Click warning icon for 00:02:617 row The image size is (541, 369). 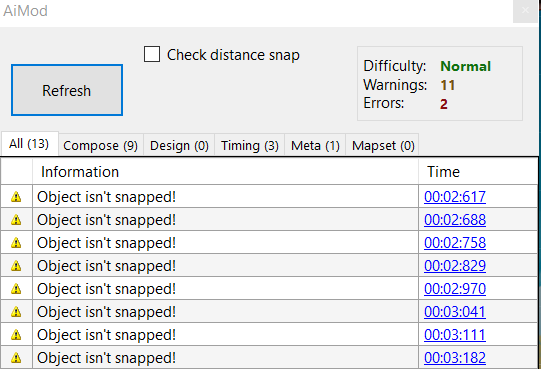(x=16, y=197)
